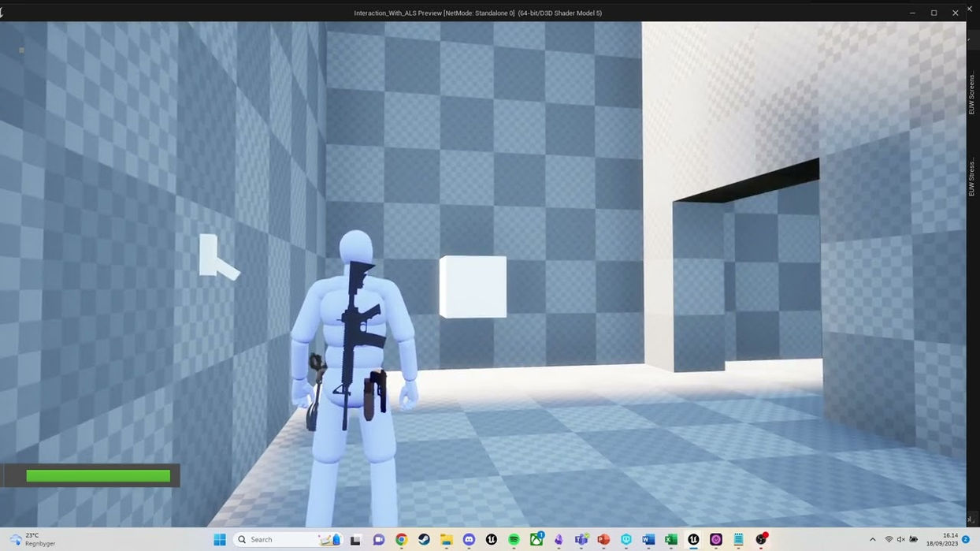Click the green health bar
Screen dimensions: 980x551
point(98,476)
